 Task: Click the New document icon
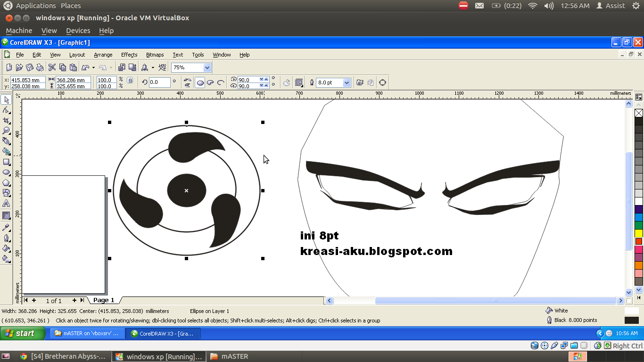(x=9, y=67)
